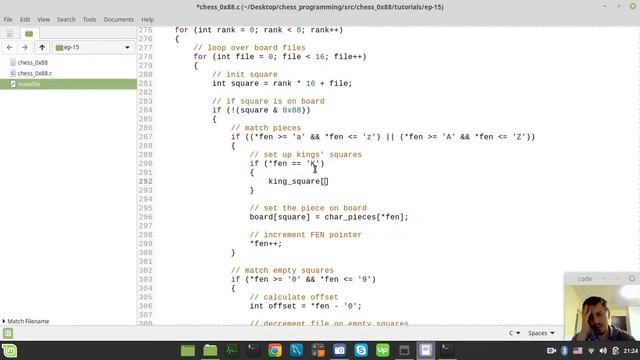Screen dimensions: 640x360
Task: Click the webcam video preview
Action: (602, 312)
